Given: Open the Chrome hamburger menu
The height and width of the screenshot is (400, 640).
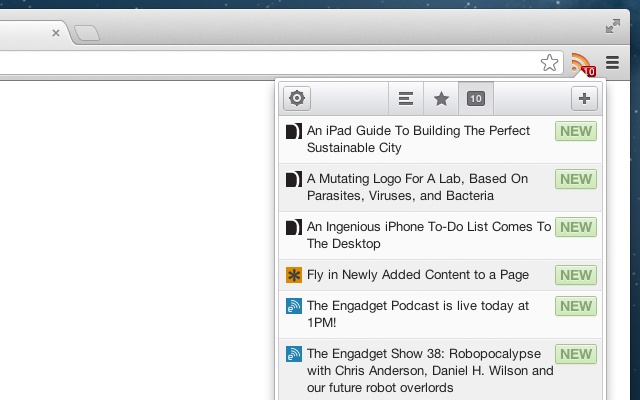Looking at the screenshot, I should tap(612, 62).
